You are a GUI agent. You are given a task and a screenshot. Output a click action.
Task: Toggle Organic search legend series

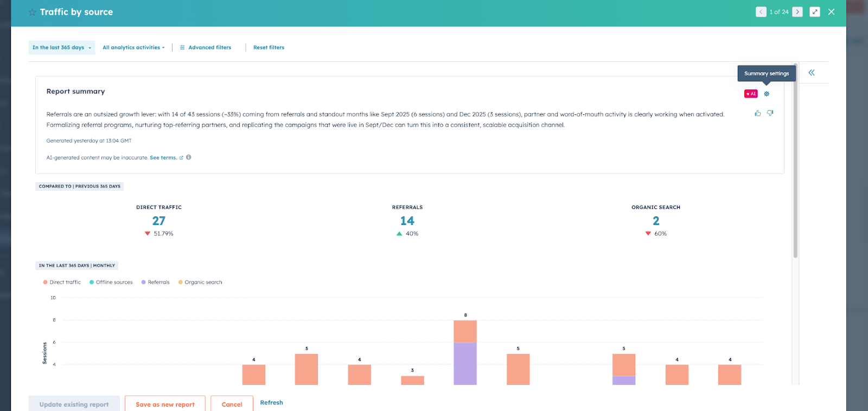point(200,282)
